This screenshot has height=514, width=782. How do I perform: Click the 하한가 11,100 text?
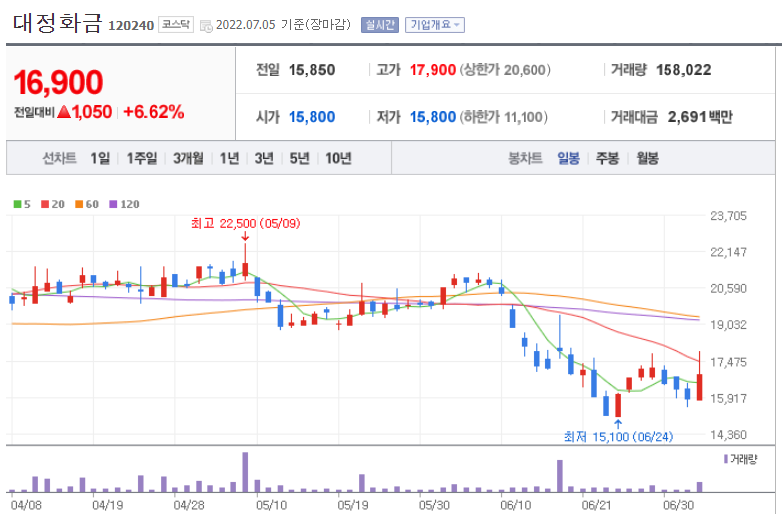pos(503,117)
